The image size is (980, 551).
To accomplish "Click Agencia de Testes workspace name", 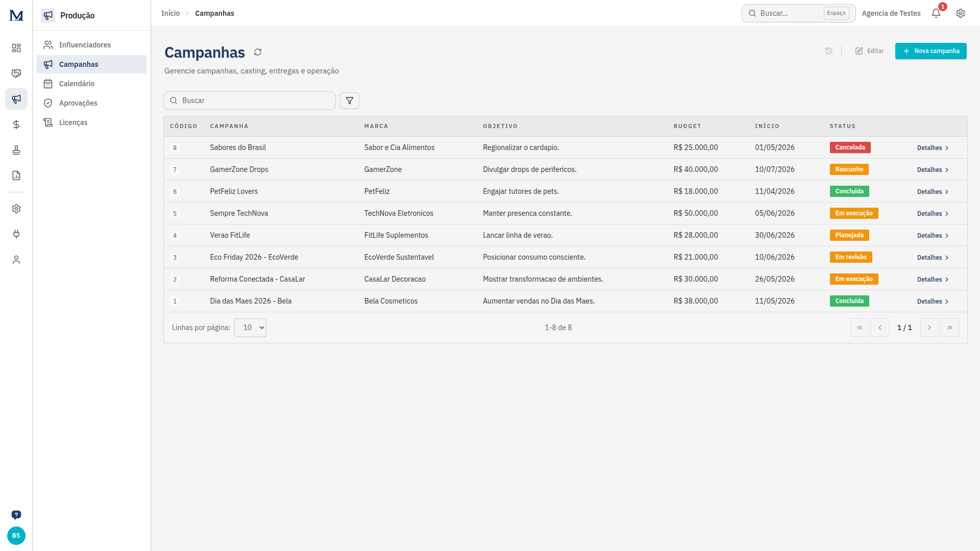I will click(891, 13).
